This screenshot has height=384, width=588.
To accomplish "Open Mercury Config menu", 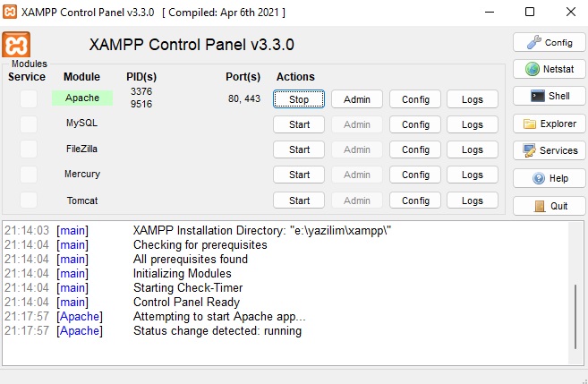I will 415,175.
